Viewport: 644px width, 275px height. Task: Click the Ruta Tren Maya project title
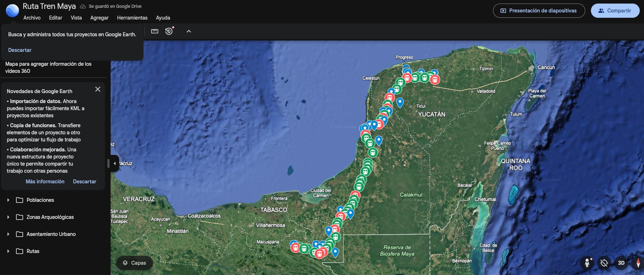(x=49, y=6)
